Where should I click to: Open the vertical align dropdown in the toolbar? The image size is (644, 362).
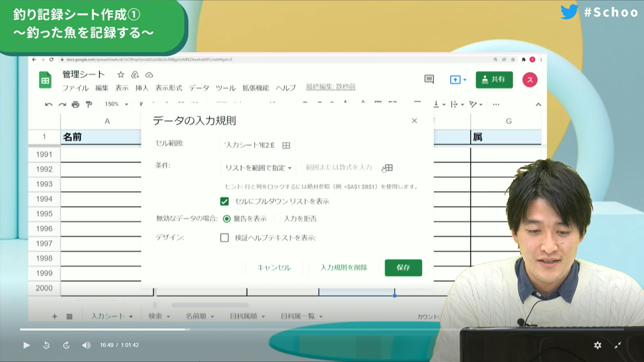pyautogui.click(x=439, y=105)
